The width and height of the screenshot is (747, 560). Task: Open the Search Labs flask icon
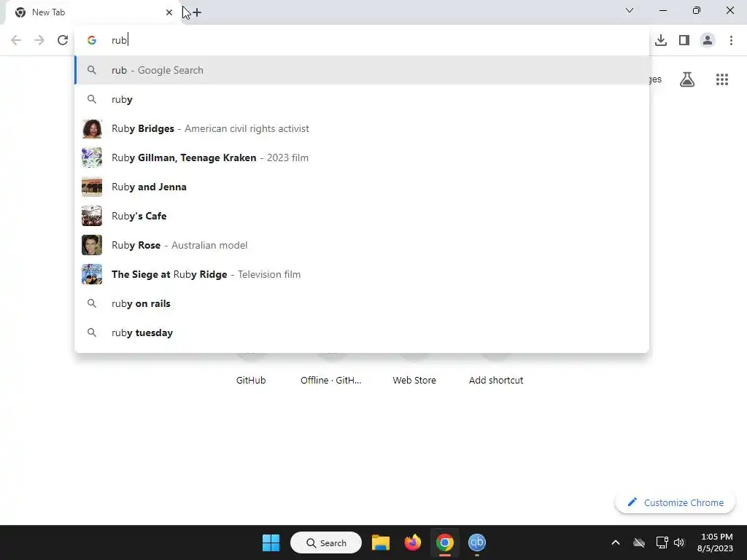point(687,79)
